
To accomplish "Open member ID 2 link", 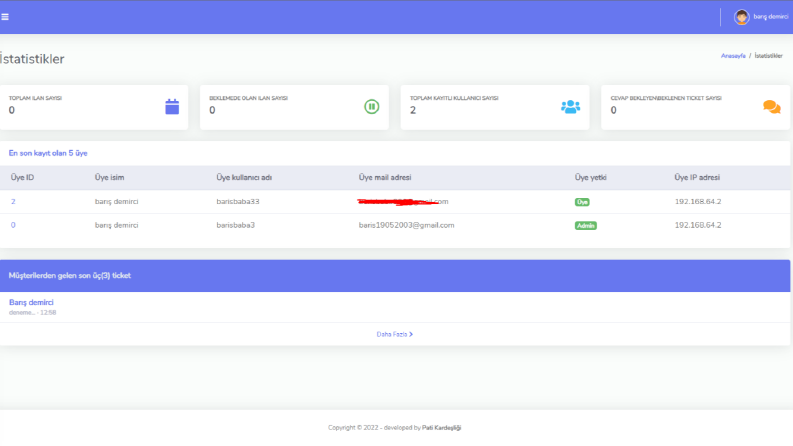I will (13, 201).
